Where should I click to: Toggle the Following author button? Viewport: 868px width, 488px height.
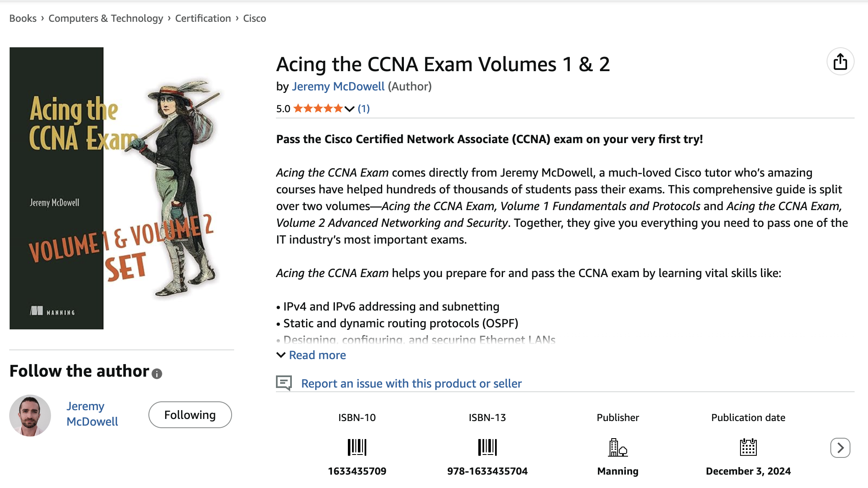click(x=190, y=415)
